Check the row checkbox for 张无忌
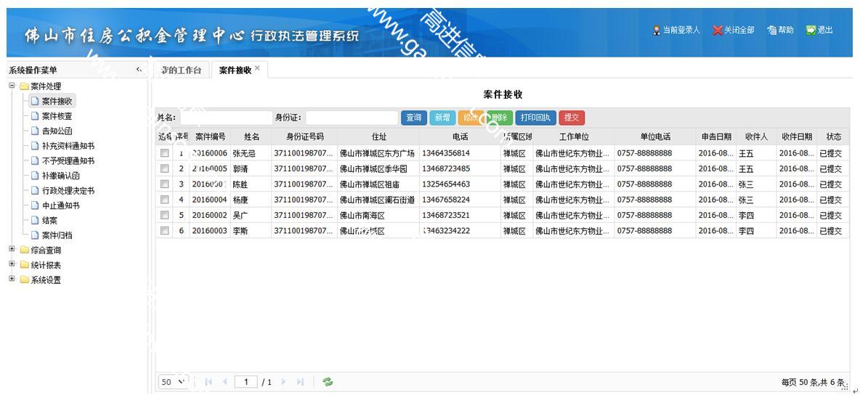The width and height of the screenshot is (868, 403). click(x=165, y=153)
